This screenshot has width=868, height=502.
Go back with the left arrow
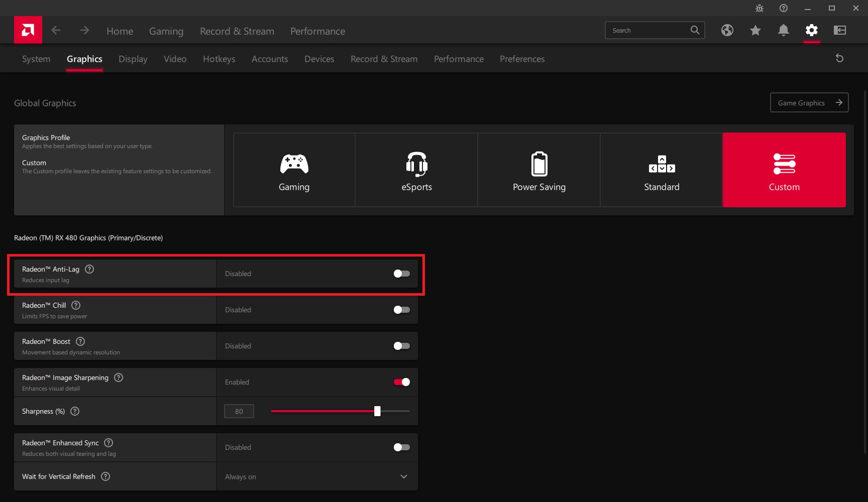click(56, 30)
